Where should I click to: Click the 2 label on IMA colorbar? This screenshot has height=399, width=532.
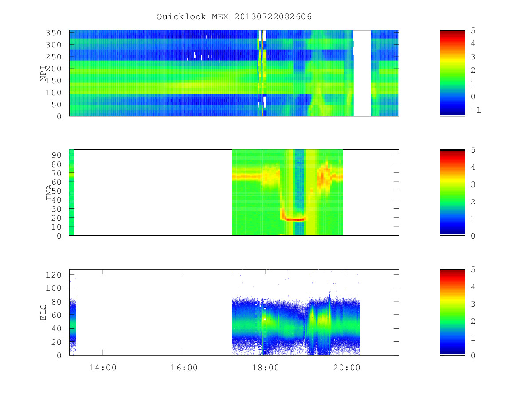(x=473, y=201)
